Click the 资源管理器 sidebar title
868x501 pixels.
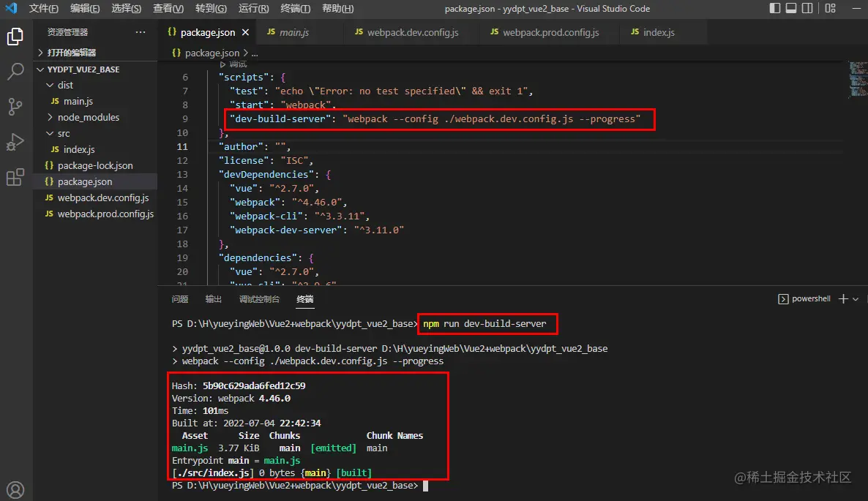(x=67, y=32)
